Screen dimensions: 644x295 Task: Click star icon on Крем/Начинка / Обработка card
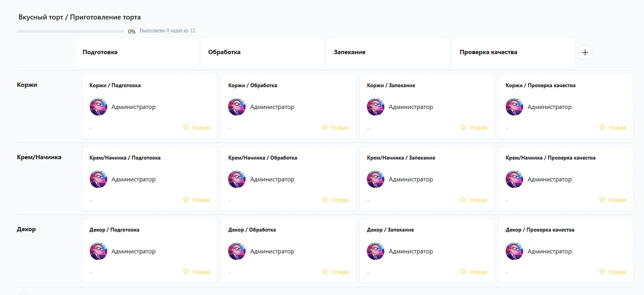325,200
